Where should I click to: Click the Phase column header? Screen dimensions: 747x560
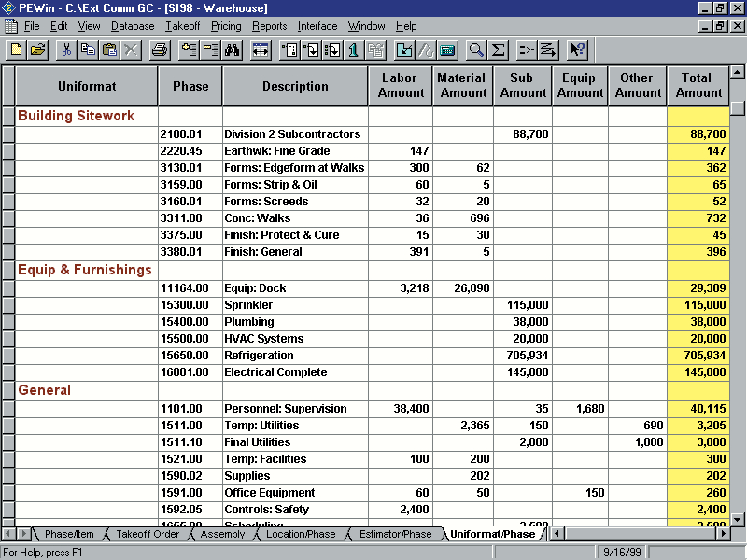[190, 86]
